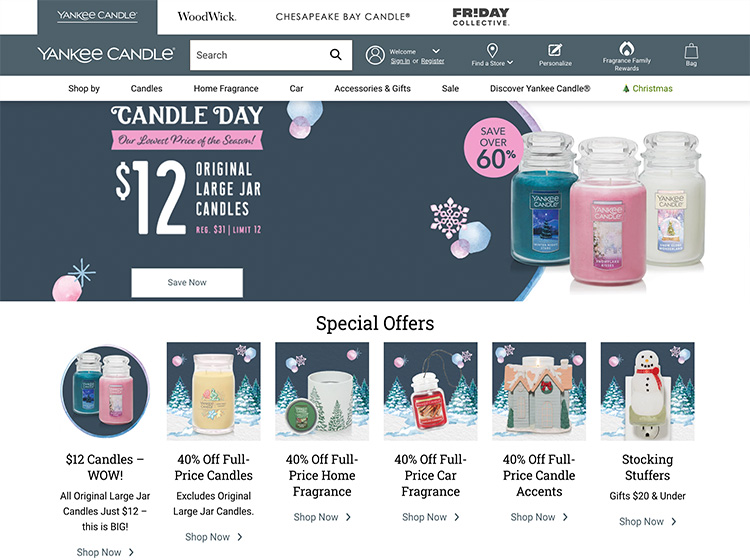Switch to Chesapeake Bay Candle tab
The image size is (750, 560).
coord(342,17)
